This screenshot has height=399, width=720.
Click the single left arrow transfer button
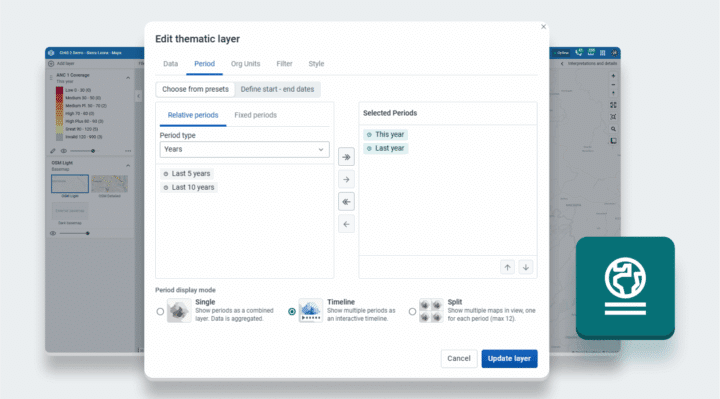[x=346, y=224]
